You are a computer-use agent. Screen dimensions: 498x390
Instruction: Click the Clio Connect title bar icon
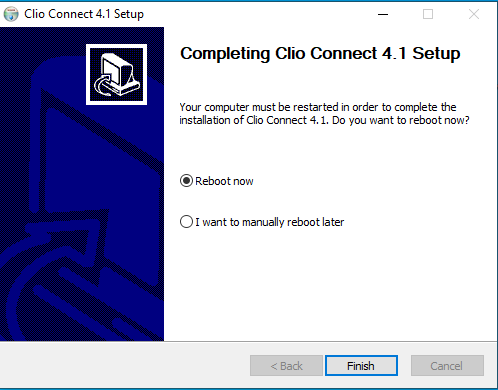click(x=11, y=14)
